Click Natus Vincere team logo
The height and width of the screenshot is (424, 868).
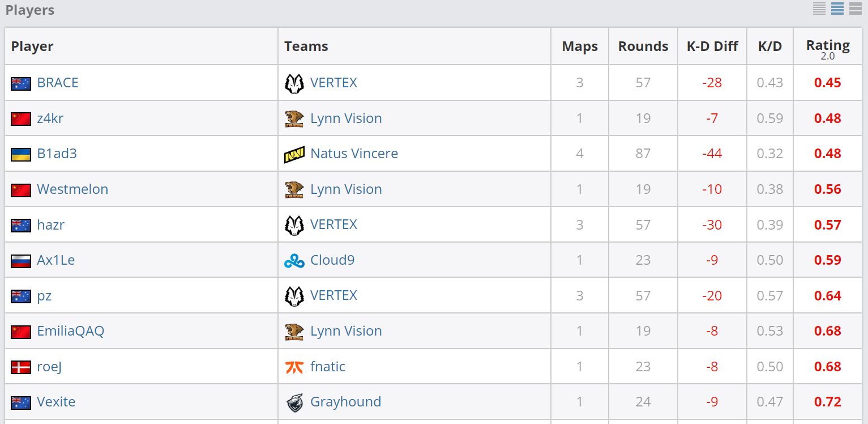click(x=294, y=154)
